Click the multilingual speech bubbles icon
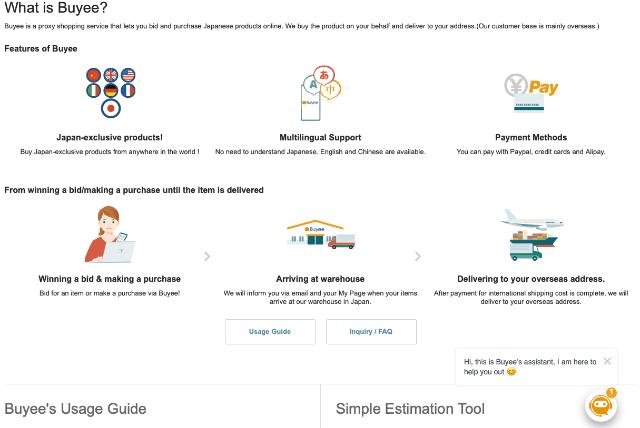This screenshot has width=640, height=428. pyautogui.click(x=320, y=93)
